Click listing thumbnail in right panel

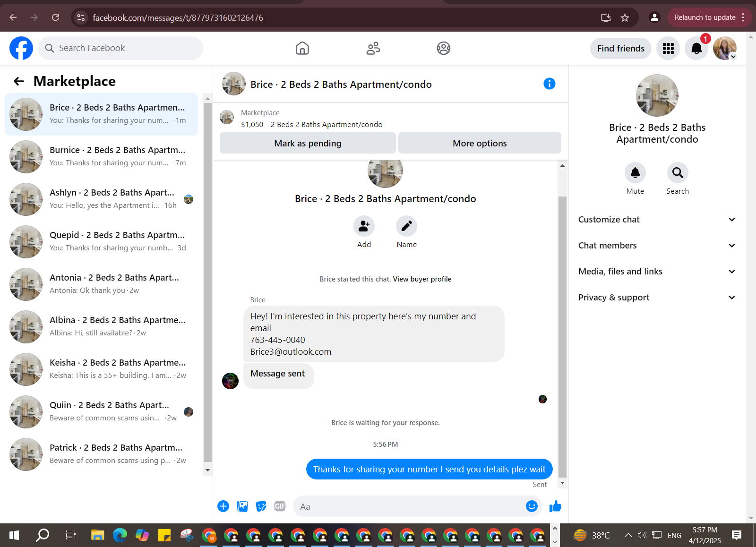657,95
